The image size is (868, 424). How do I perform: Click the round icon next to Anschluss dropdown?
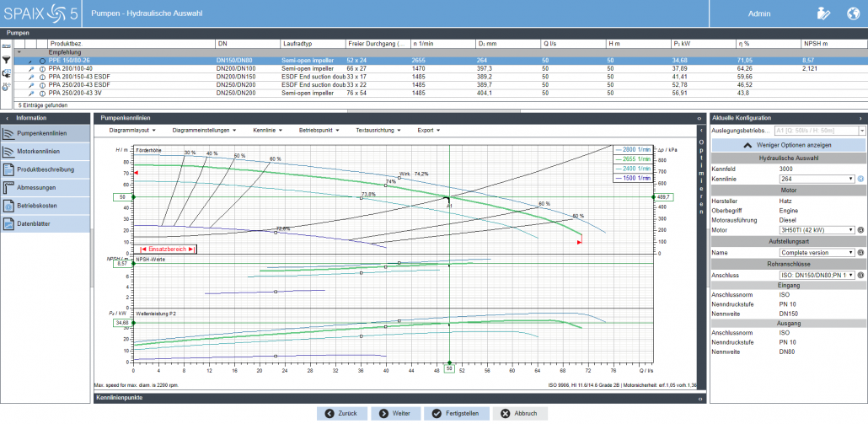[x=860, y=275]
